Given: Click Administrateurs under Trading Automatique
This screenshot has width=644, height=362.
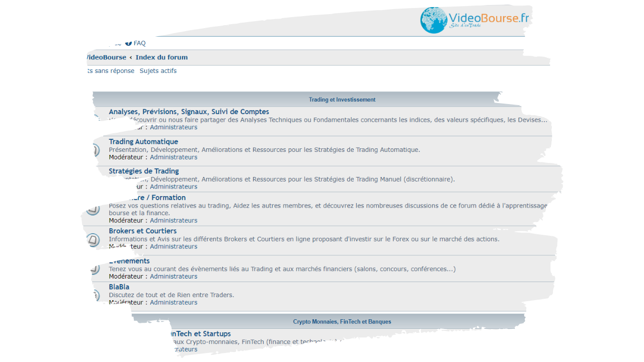Looking at the screenshot, I should click(174, 157).
